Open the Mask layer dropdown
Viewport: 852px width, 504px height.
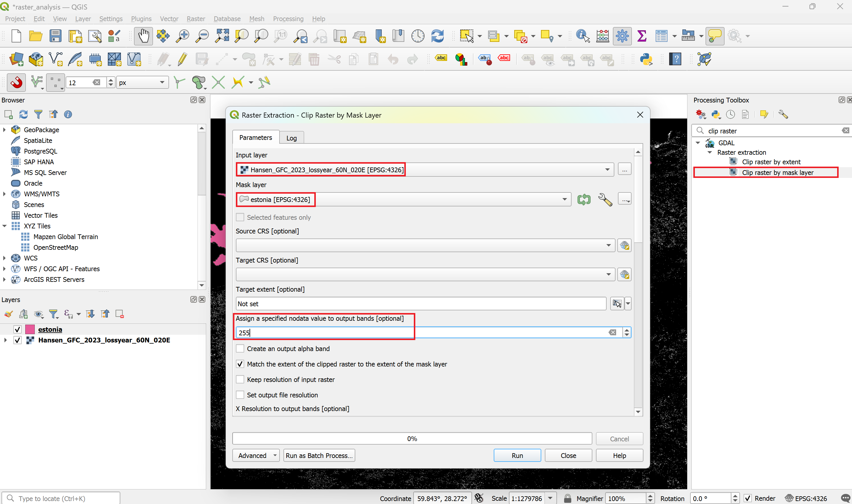[403, 199]
